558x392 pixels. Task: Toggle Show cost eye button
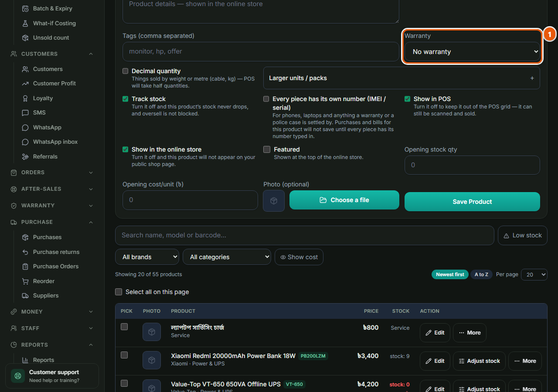coord(299,257)
